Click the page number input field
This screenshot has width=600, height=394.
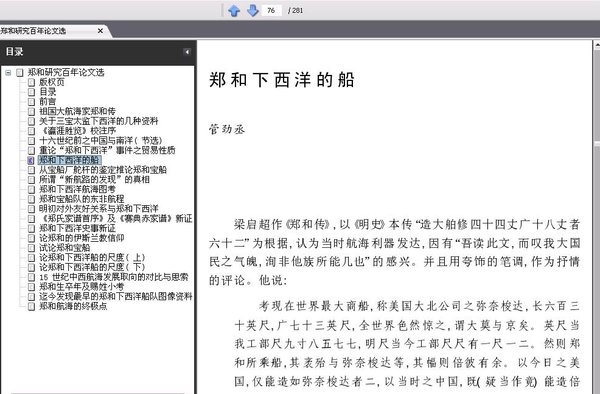(271, 10)
